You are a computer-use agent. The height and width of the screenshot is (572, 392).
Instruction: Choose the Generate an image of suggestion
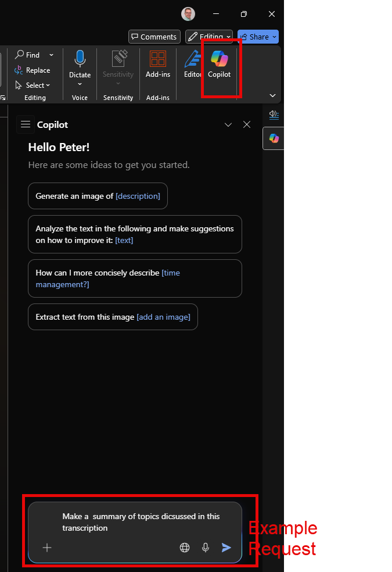coord(98,196)
